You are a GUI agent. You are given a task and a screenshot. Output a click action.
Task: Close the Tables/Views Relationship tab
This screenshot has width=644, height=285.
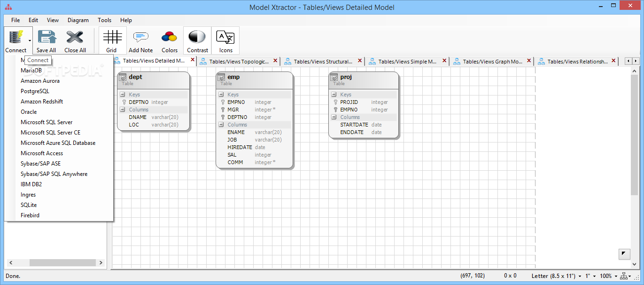point(613,61)
